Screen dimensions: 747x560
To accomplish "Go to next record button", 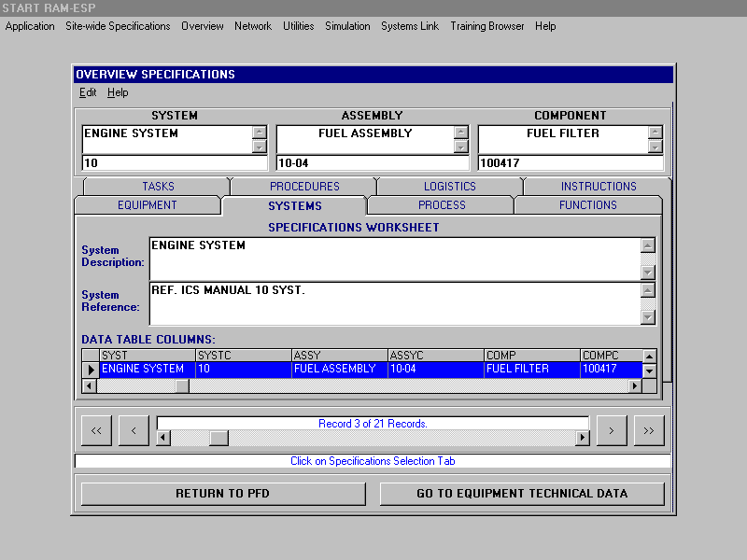I will click(x=612, y=430).
